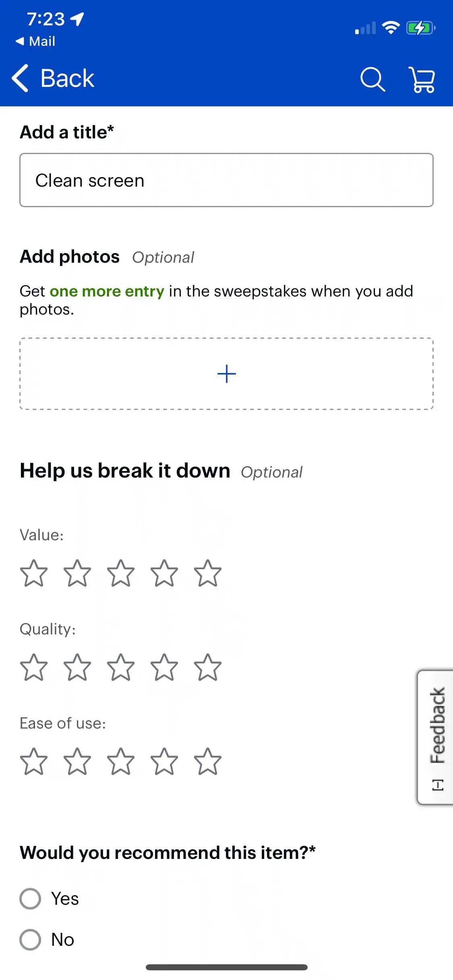Select Yes to recommend this item
453x980 pixels.
coord(31,899)
